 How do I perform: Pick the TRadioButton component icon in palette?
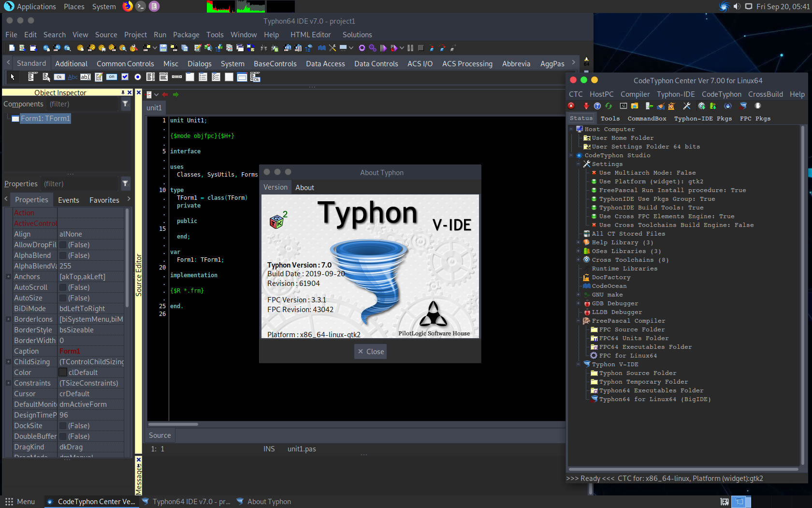point(138,77)
